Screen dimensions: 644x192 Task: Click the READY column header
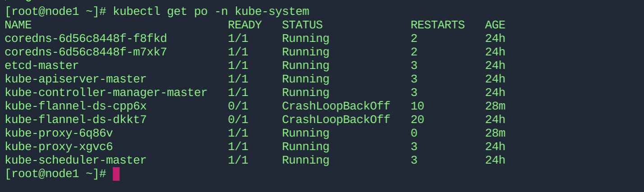click(x=244, y=25)
